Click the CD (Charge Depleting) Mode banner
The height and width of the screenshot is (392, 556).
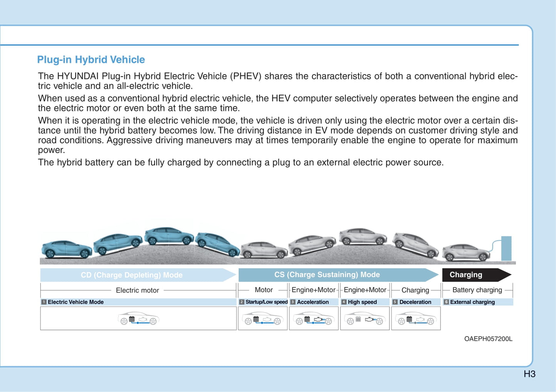click(132, 275)
